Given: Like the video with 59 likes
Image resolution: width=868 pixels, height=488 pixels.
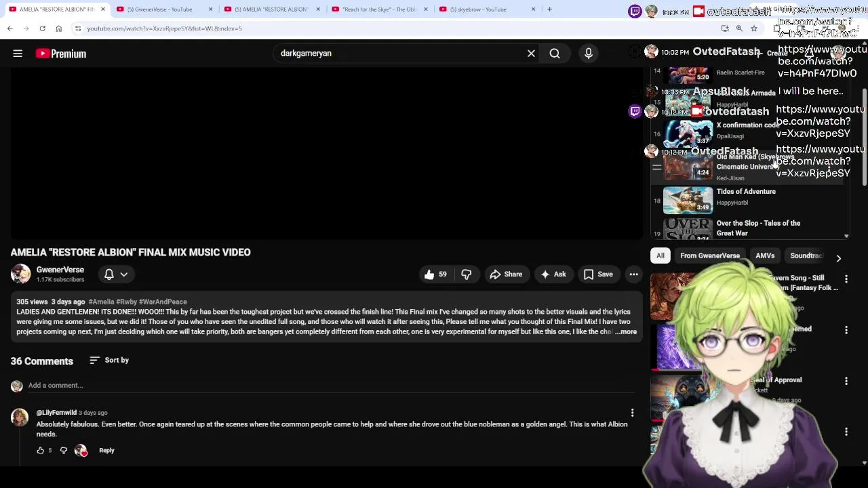Looking at the screenshot, I should [435, 274].
